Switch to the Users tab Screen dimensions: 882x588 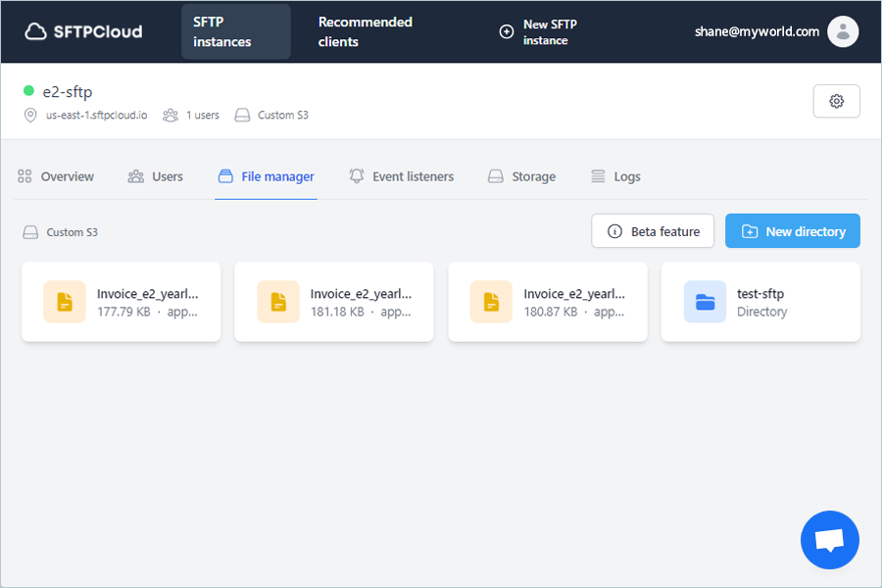pos(155,176)
